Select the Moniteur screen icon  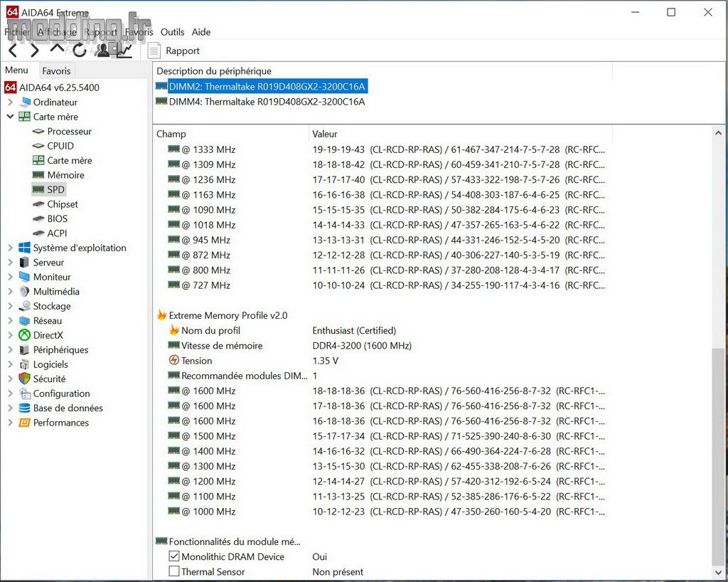pyautogui.click(x=24, y=277)
